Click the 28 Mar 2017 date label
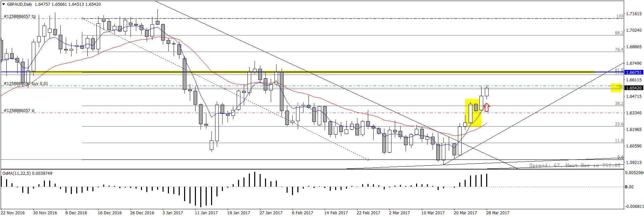 498,213
